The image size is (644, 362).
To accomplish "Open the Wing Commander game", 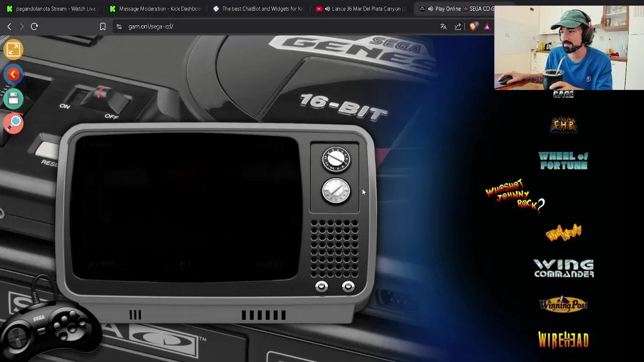I will pos(563,268).
